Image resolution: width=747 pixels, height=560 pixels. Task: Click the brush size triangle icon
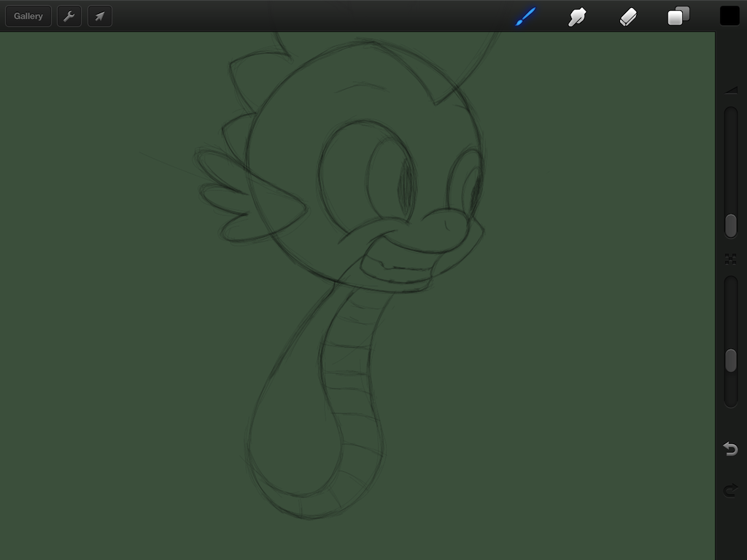[731, 90]
